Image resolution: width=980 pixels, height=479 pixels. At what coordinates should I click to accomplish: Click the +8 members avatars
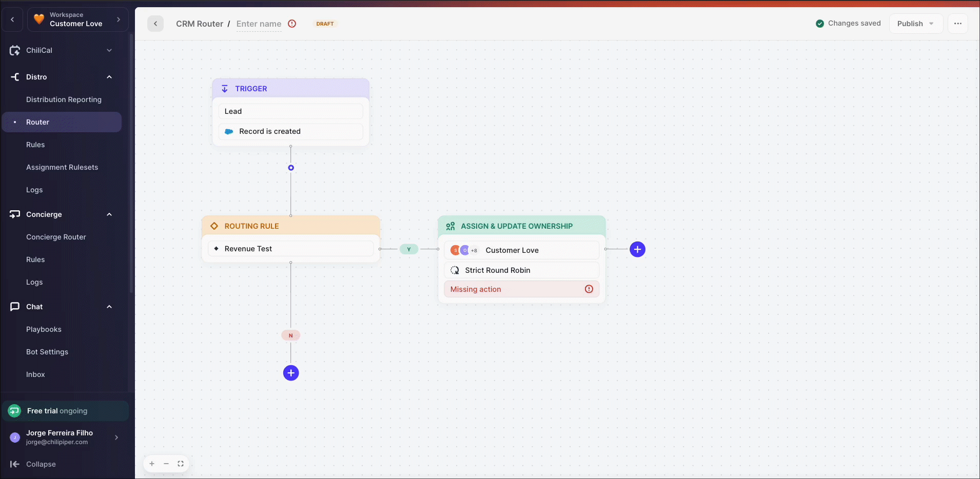464,250
